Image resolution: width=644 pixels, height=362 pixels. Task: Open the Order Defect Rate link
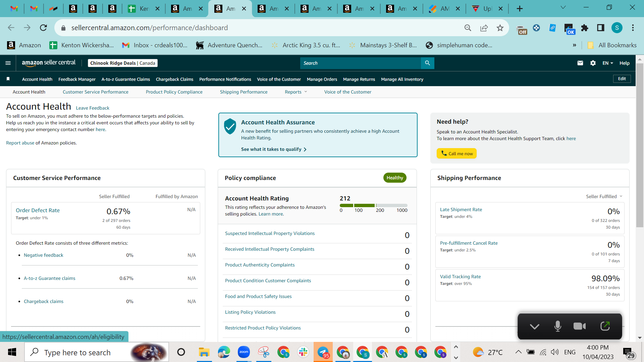point(38,210)
